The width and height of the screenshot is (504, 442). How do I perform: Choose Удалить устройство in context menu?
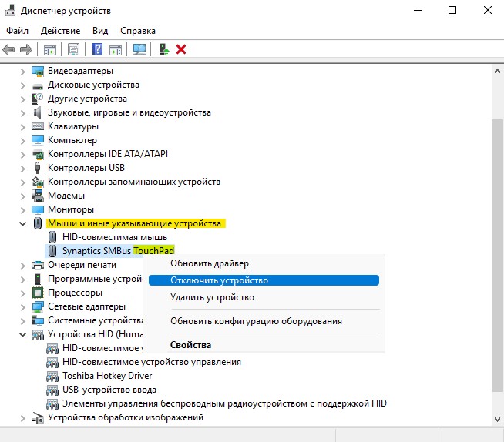coord(264,297)
